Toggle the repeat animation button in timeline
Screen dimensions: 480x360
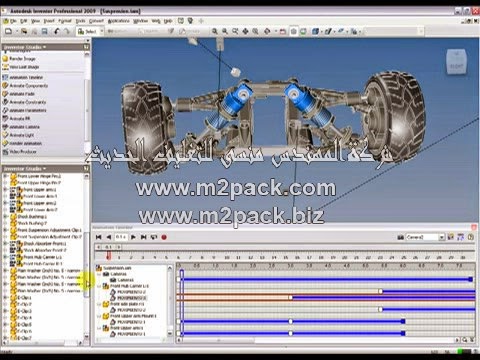(x=154, y=237)
